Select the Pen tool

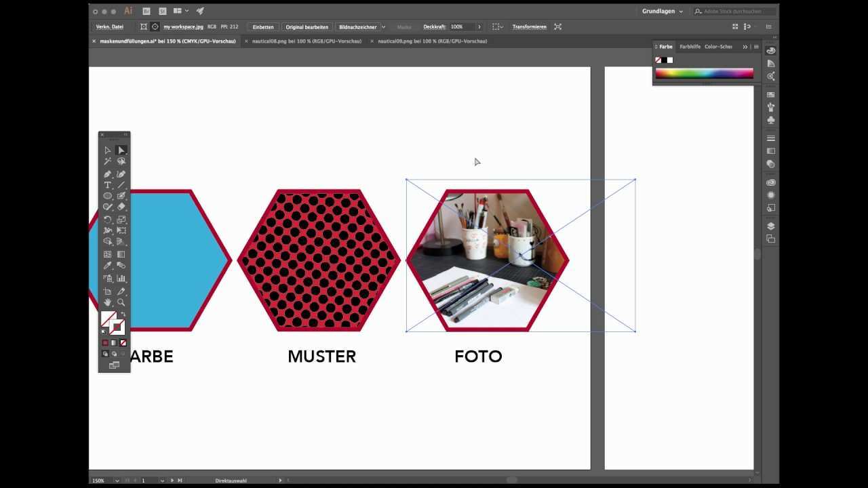tap(107, 174)
